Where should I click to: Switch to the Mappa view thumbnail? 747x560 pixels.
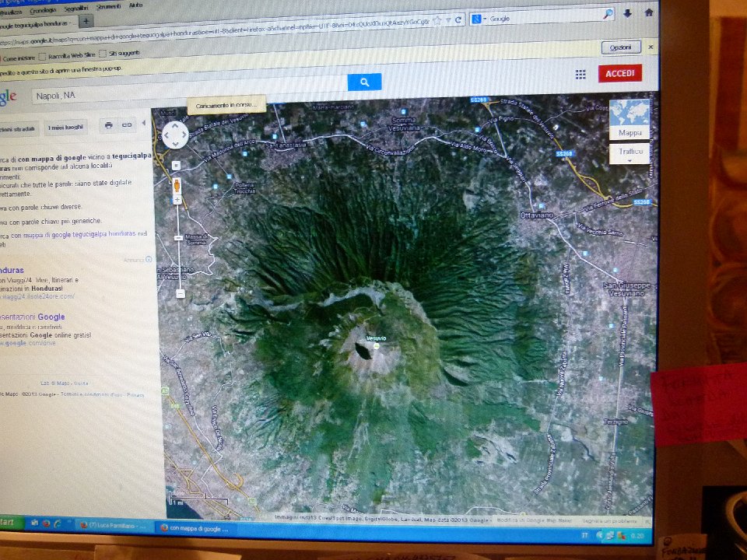[630, 119]
